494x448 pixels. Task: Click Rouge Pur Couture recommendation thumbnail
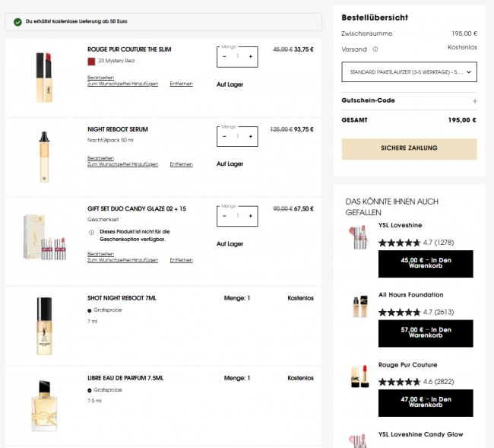359,376
